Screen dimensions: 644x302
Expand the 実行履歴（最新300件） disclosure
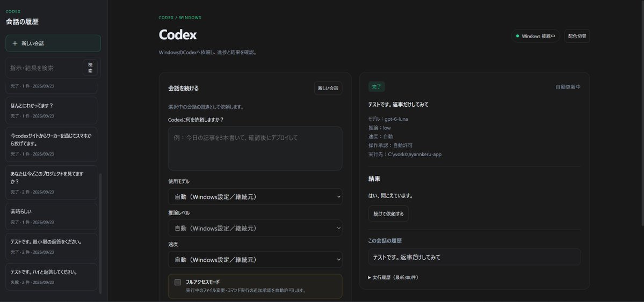(x=393, y=277)
